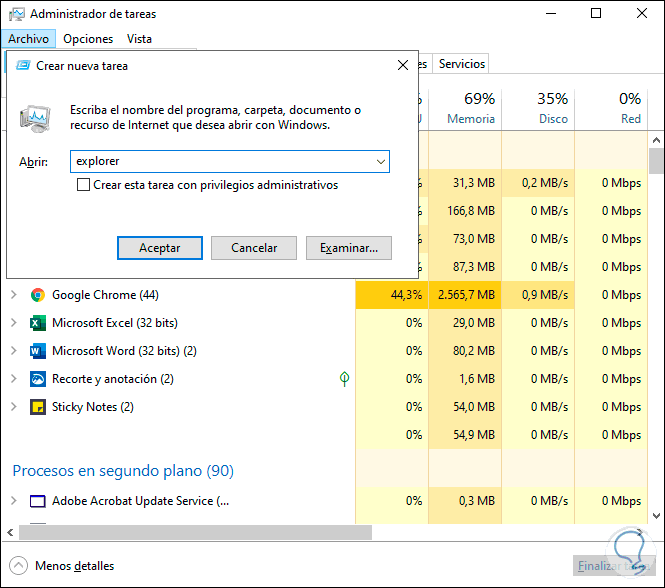Open the Archivo menu
The height and width of the screenshot is (588, 665).
(28, 39)
